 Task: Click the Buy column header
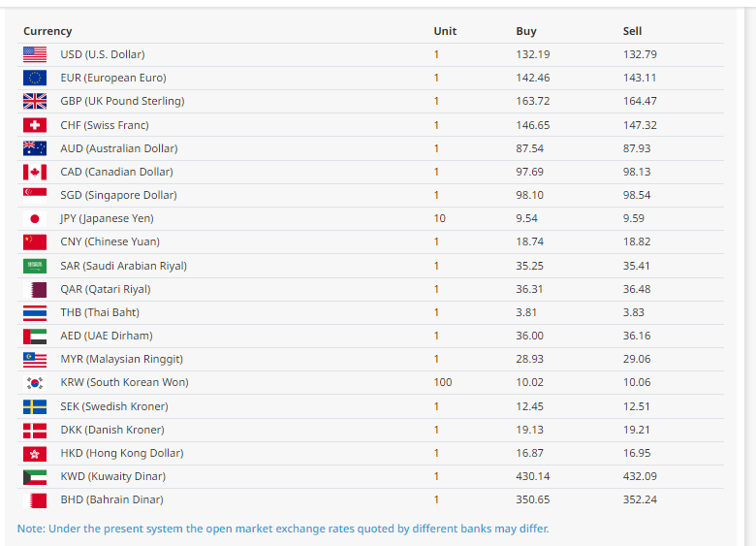(x=525, y=31)
